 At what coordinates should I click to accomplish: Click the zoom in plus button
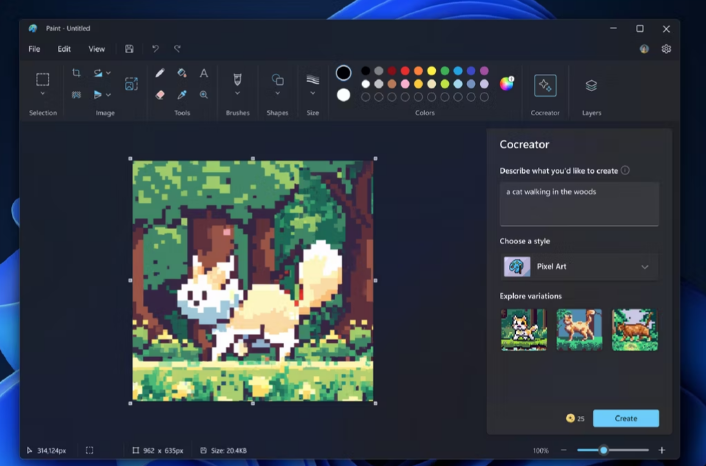coord(661,450)
